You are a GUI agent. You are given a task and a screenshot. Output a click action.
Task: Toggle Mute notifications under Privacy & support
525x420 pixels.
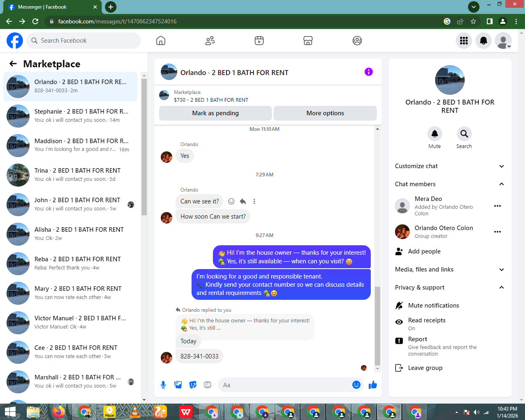[x=450, y=306]
